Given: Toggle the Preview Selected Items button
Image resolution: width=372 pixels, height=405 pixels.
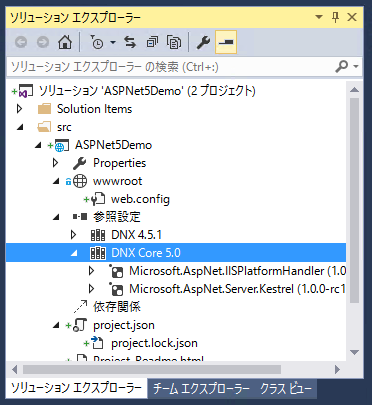Looking at the screenshot, I should tap(226, 42).
